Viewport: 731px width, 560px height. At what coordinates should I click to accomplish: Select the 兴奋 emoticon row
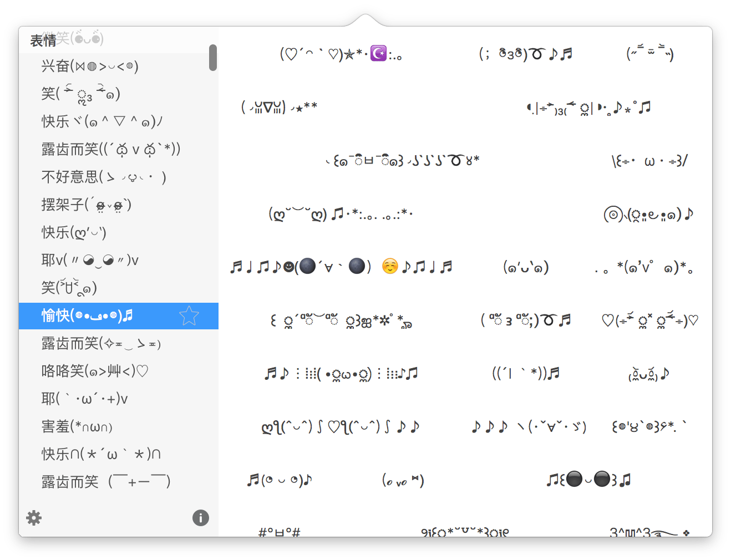[x=119, y=67]
